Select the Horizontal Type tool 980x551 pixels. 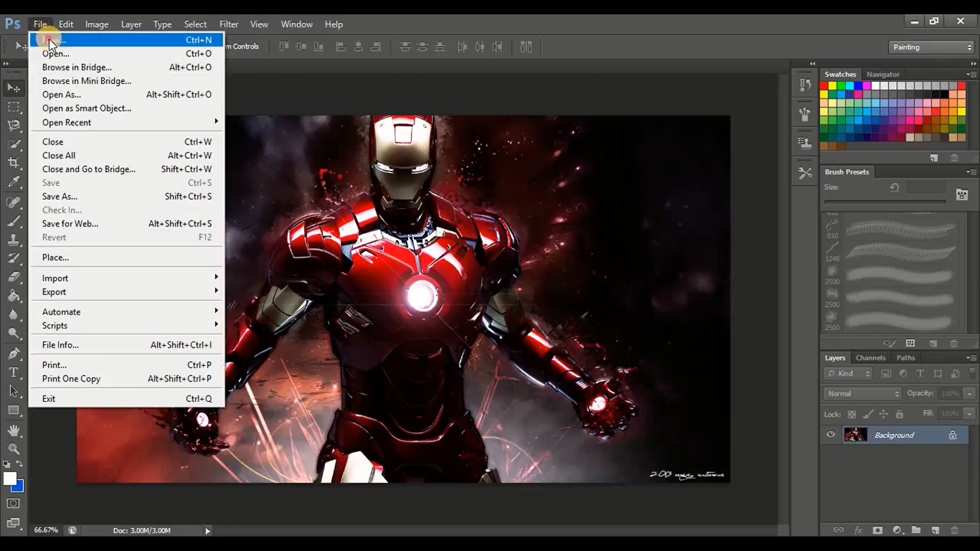coord(14,372)
